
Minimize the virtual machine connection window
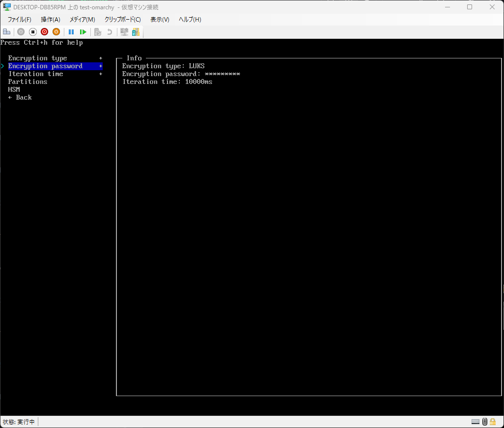448,7
